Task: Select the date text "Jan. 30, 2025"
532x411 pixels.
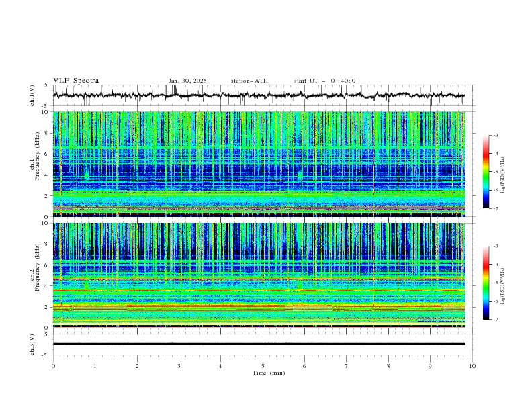Action: click(x=187, y=81)
